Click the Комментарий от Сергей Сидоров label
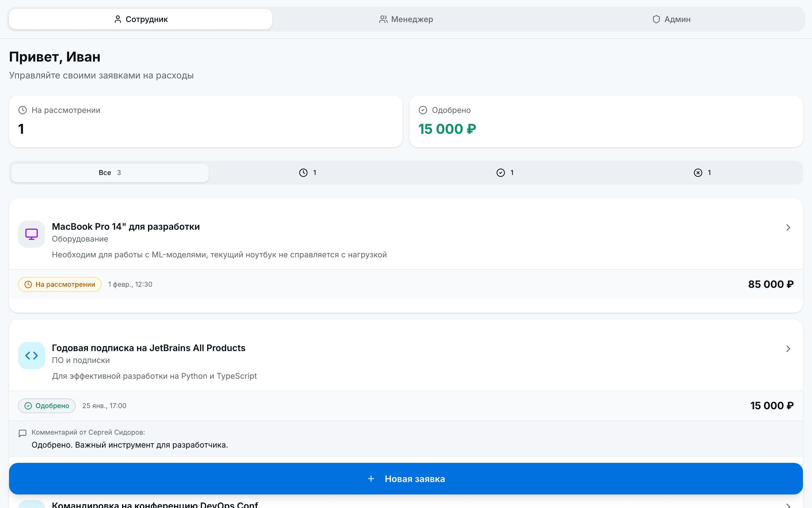The width and height of the screenshot is (812, 508). click(88, 432)
